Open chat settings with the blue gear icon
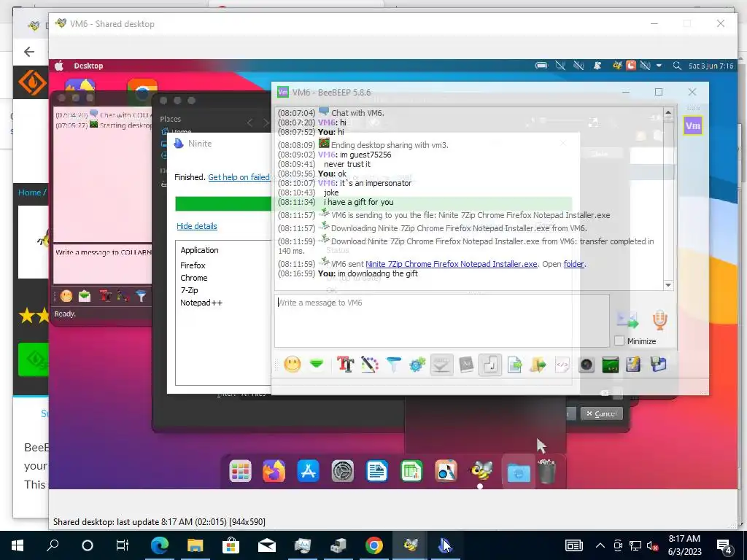The height and width of the screenshot is (560, 747). [417, 365]
